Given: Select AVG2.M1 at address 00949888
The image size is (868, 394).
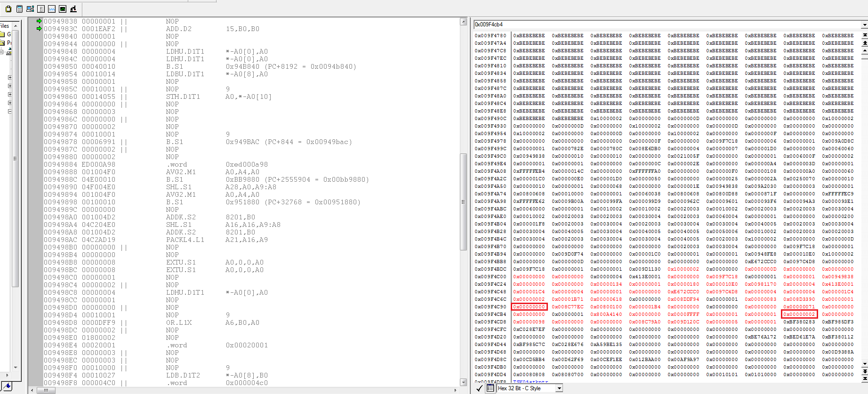Looking at the screenshot, I should coord(181,172).
